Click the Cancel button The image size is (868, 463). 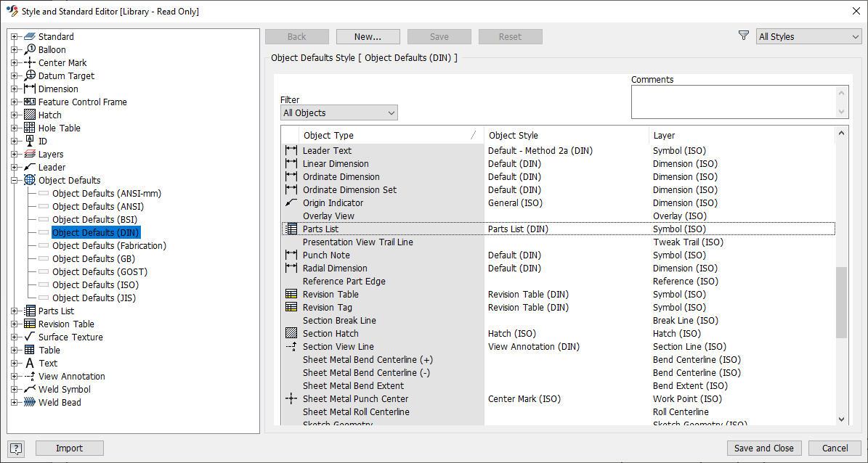click(x=835, y=448)
